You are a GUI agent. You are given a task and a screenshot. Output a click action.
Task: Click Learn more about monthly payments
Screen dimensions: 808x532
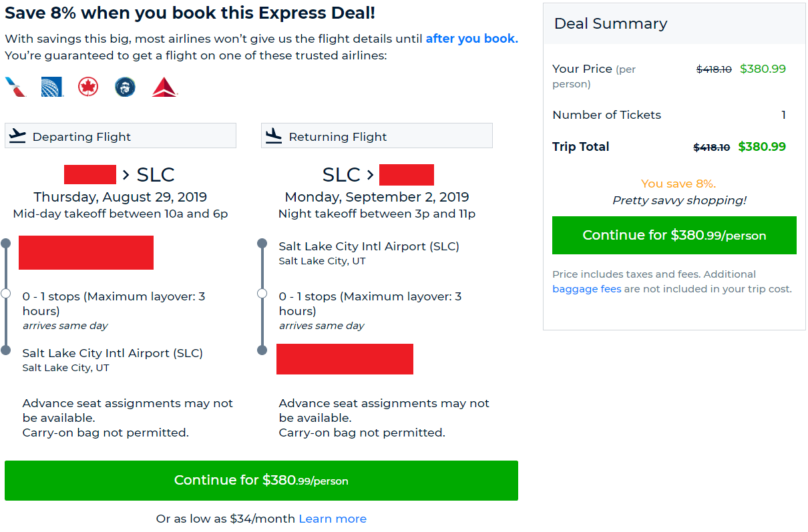click(333, 518)
